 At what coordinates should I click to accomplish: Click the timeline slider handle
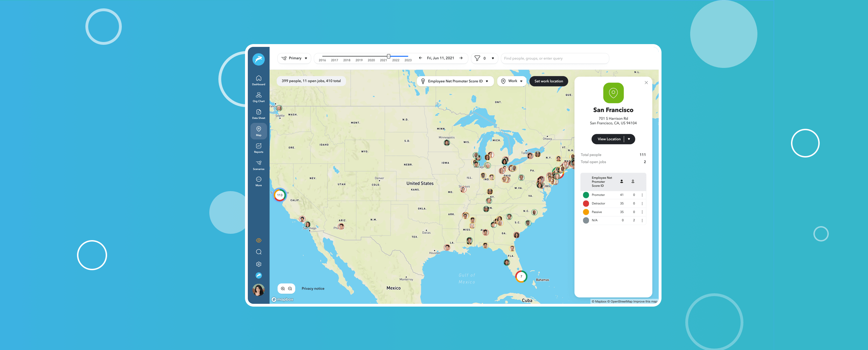tap(388, 56)
